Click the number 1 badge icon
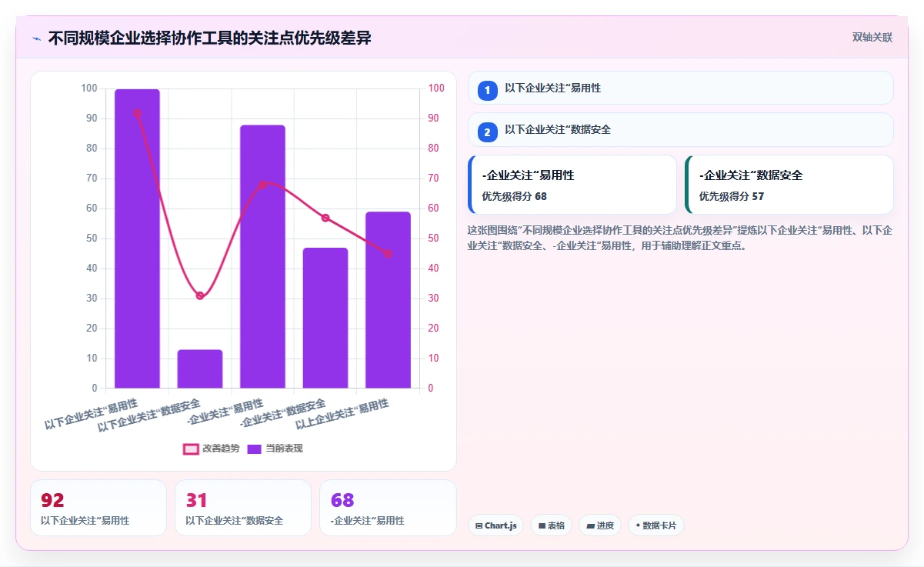 click(487, 91)
